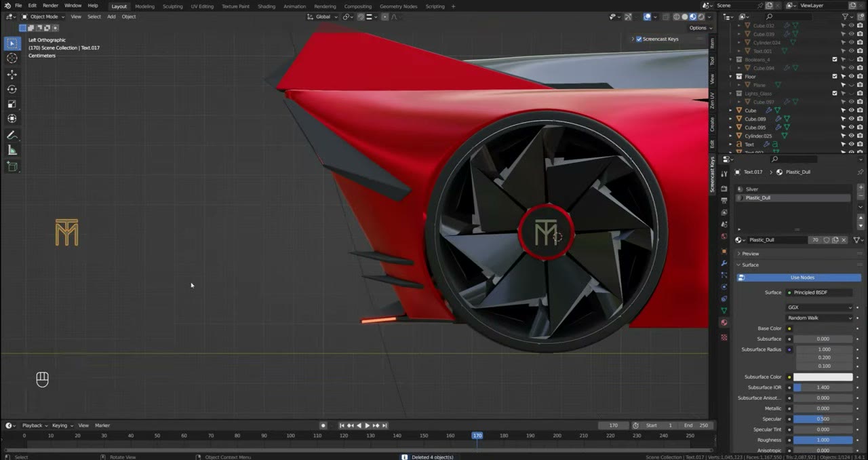868x460 pixels.
Task: Click the Principled BSDF surface shader
Action: 819,292
